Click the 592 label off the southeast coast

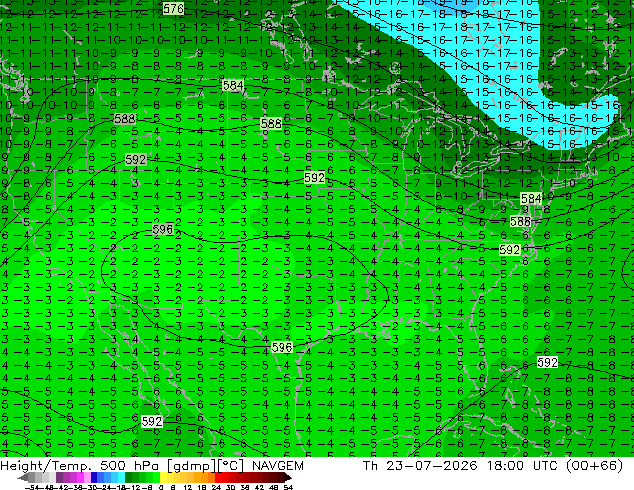(x=547, y=362)
